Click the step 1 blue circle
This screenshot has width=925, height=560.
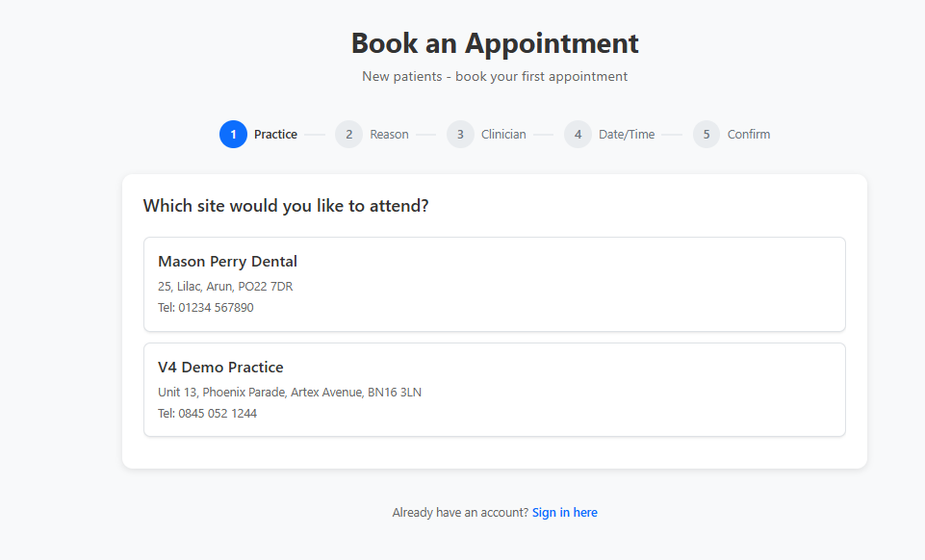pyautogui.click(x=233, y=135)
